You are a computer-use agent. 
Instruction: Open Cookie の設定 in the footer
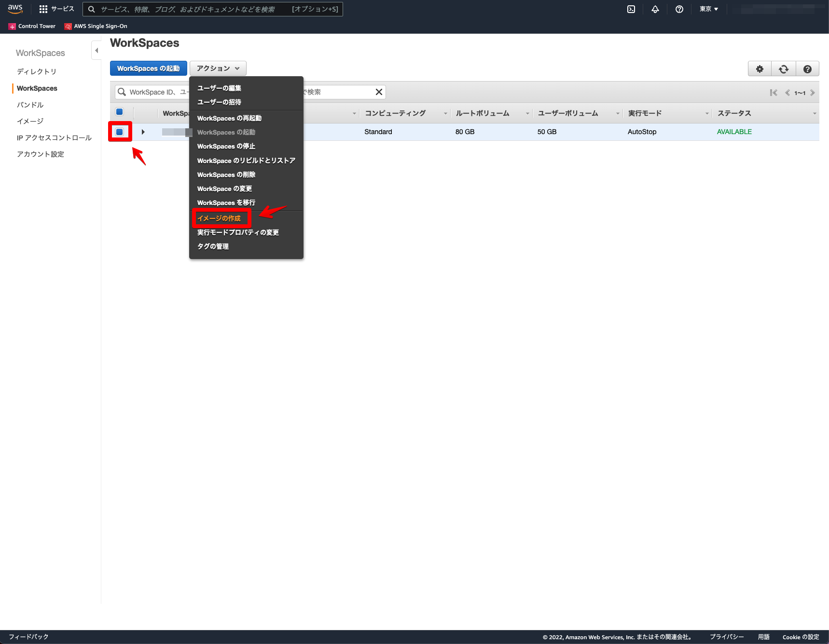click(x=801, y=637)
